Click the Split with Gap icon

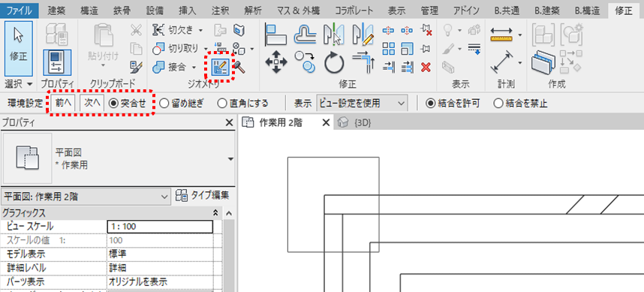tap(407, 30)
